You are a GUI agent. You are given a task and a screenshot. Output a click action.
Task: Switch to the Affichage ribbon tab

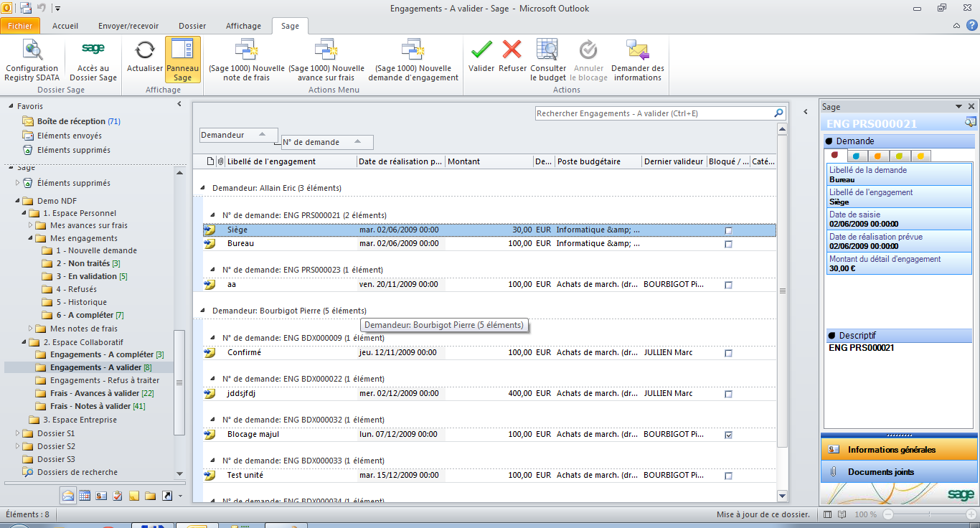[244, 26]
